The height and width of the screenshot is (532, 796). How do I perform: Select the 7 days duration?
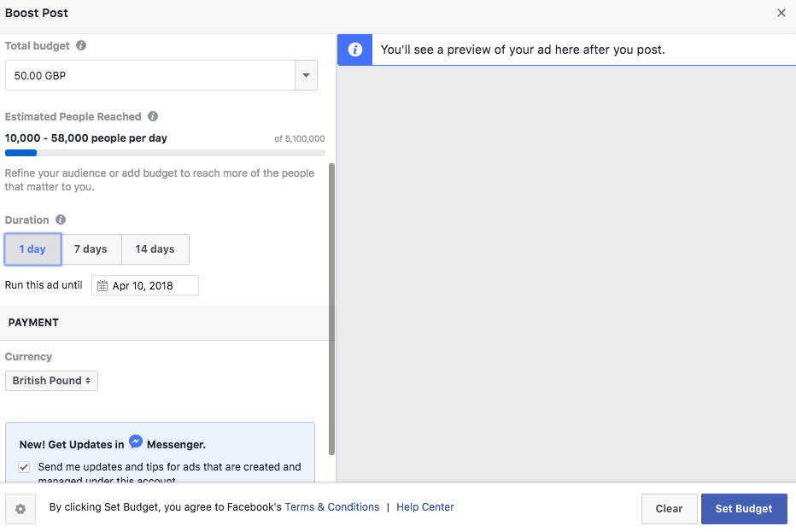tap(91, 249)
